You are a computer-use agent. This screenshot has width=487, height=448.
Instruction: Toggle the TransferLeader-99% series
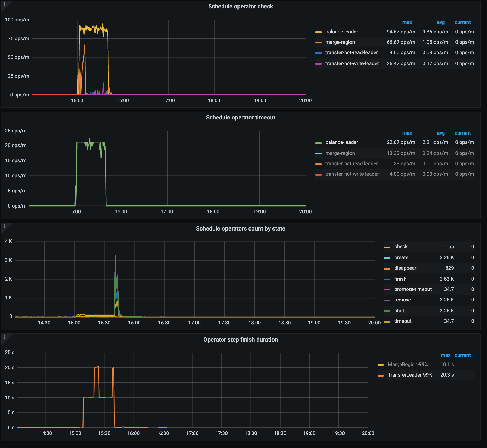pos(410,375)
